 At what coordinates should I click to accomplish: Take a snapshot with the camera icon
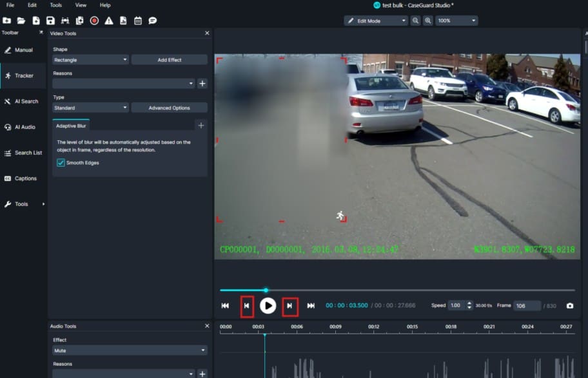tap(570, 306)
